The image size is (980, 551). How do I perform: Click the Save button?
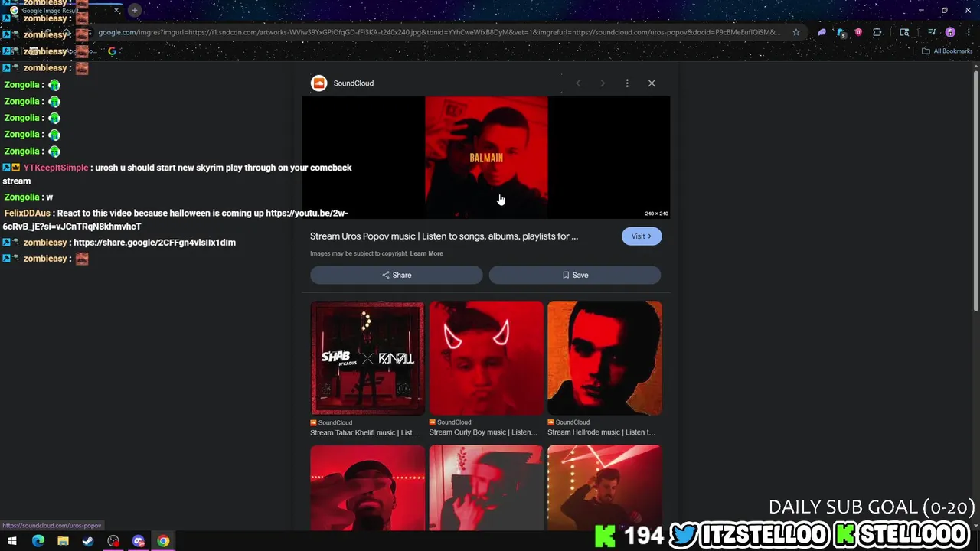[x=575, y=275]
